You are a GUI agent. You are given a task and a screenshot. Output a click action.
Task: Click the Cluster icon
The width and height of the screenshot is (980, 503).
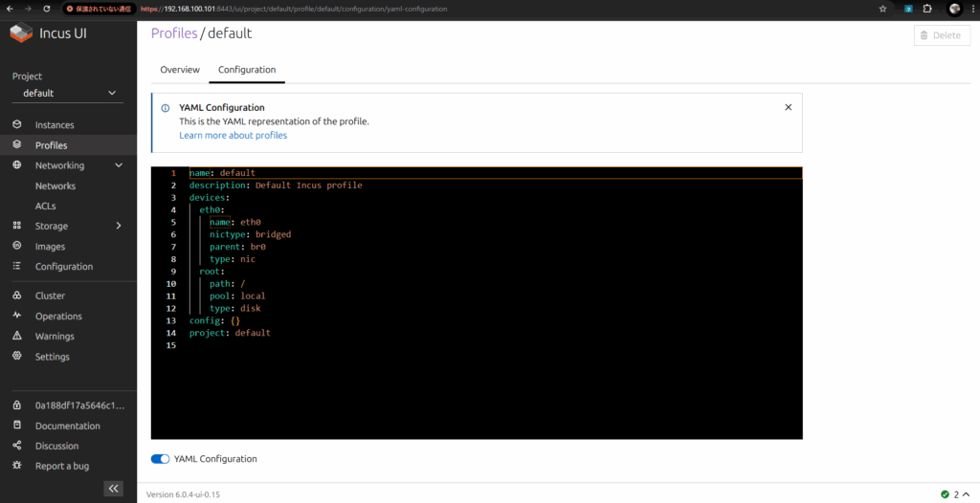[x=17, y=295]
